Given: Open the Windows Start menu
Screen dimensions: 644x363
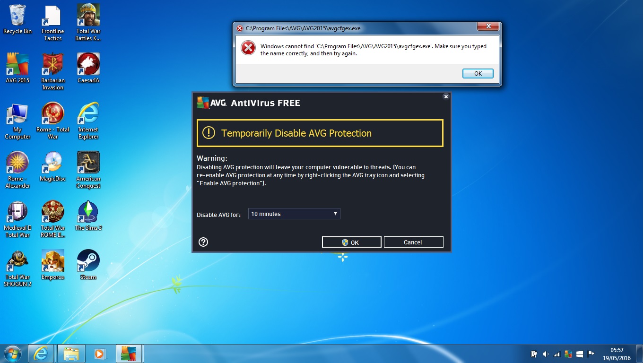Looking at the screenshot, I should coord(12,353).
